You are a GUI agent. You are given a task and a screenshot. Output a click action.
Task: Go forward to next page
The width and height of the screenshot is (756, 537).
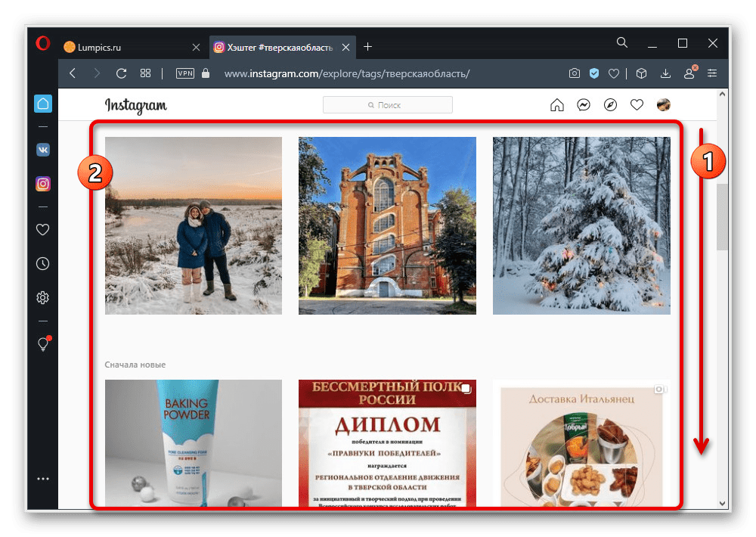97,73
